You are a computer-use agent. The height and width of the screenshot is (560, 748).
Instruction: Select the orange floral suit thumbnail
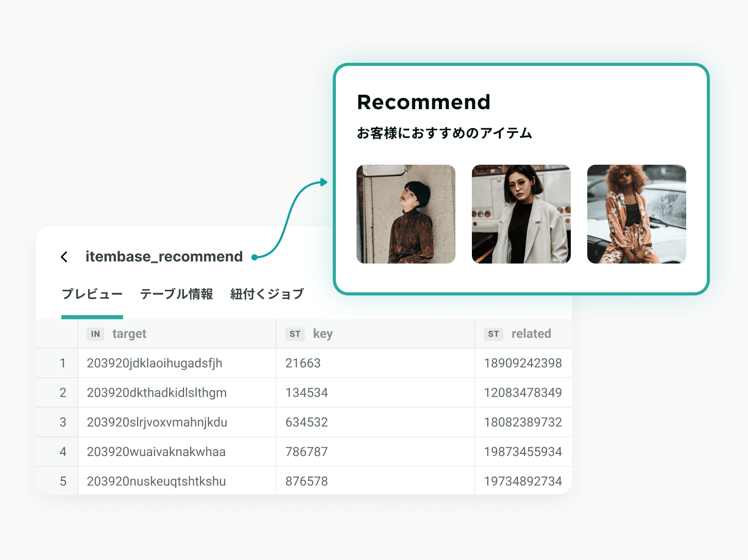tap(637, 214)
